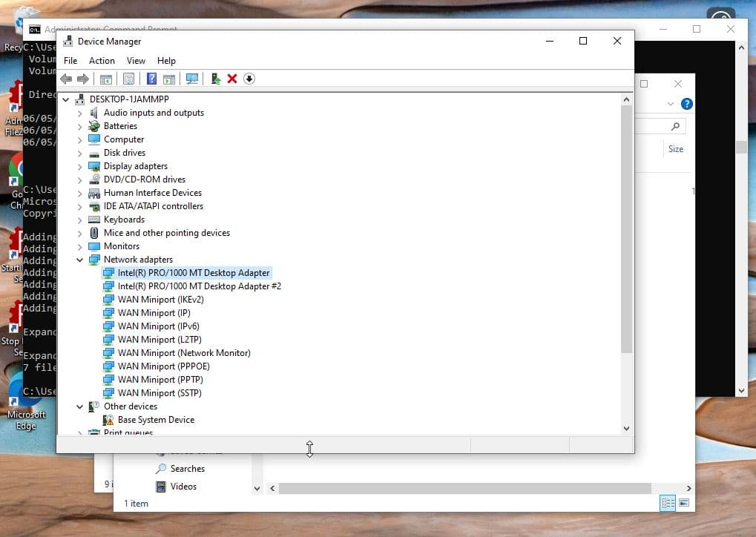
Task: Switch File Explorer to large icons view
Action: pos(684,503)
